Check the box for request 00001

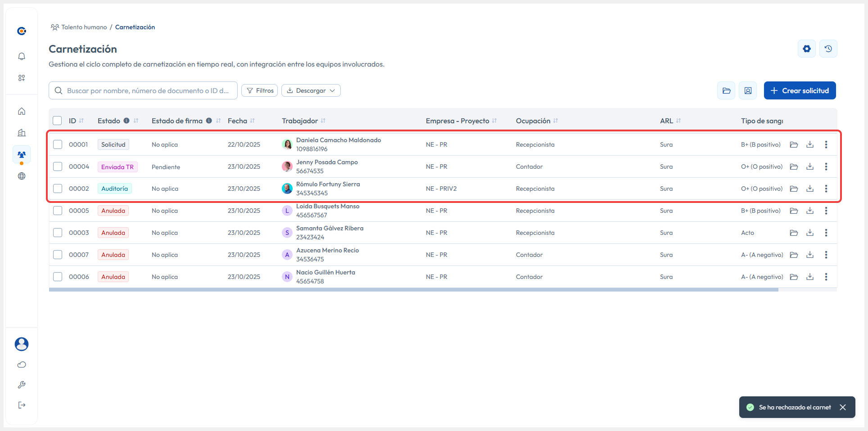(58, 144)
